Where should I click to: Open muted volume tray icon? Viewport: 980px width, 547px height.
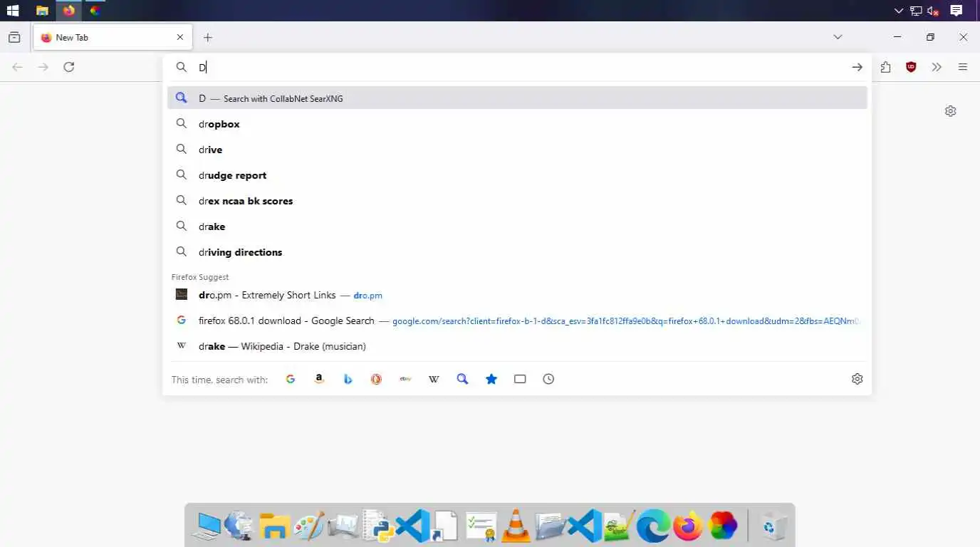click(x=933, y=11)
